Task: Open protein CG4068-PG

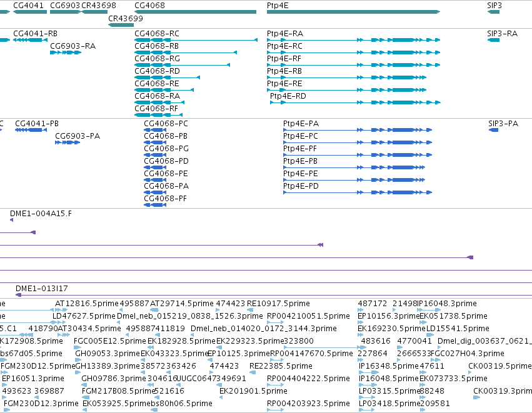Action: coord(166,149)
